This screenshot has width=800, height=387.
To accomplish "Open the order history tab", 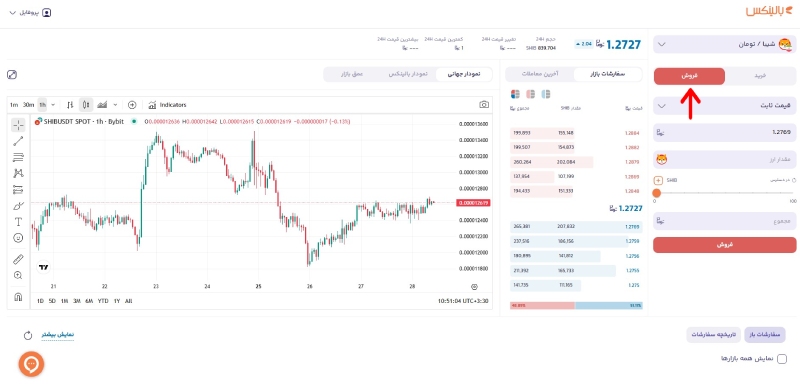I will [714, 335].
